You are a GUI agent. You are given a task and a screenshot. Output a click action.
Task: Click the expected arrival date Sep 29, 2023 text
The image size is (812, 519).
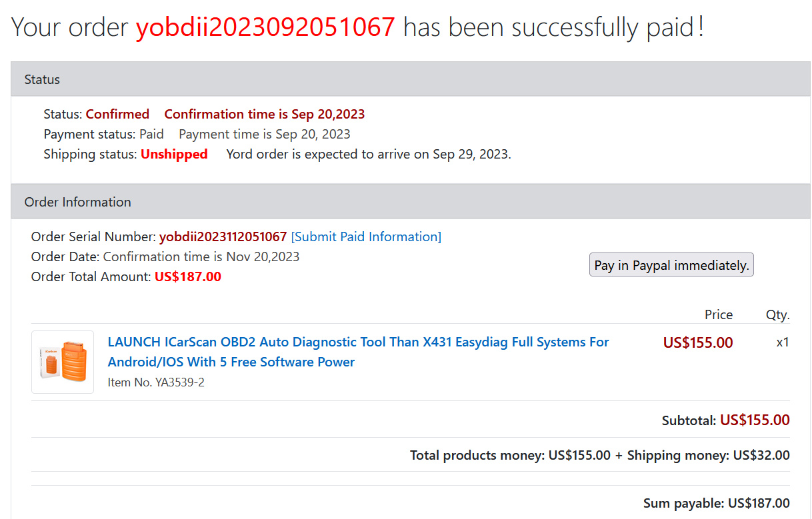(x=471, y=154)
